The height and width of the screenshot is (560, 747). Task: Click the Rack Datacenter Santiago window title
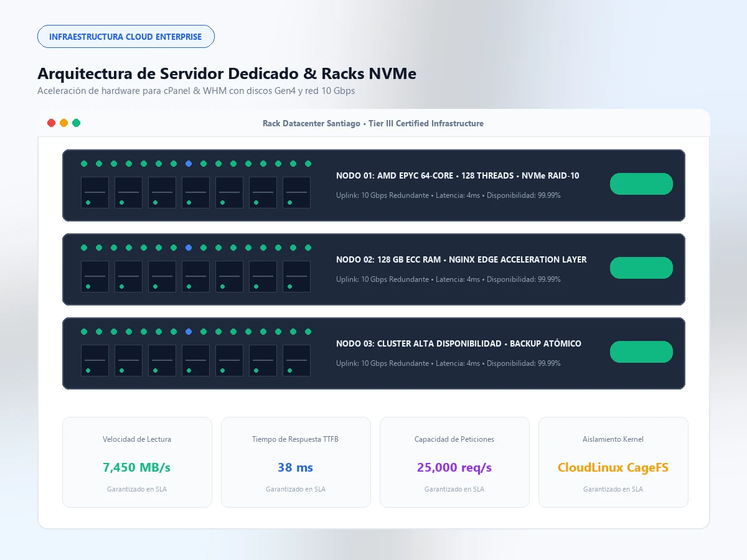(x=374, y=123)
